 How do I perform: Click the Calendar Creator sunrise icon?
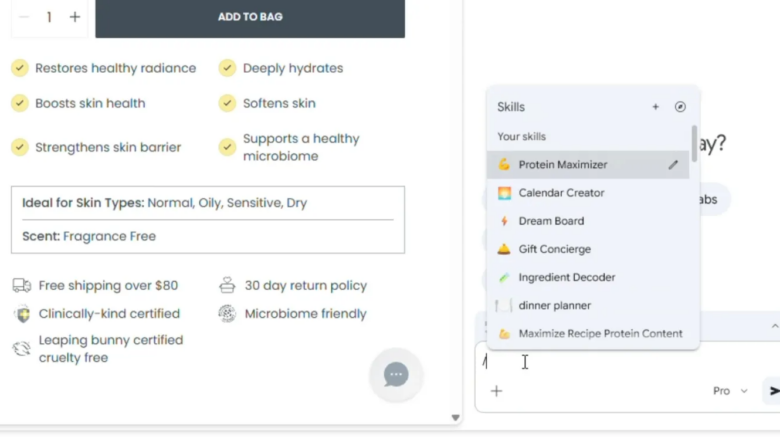coord(504,193)
